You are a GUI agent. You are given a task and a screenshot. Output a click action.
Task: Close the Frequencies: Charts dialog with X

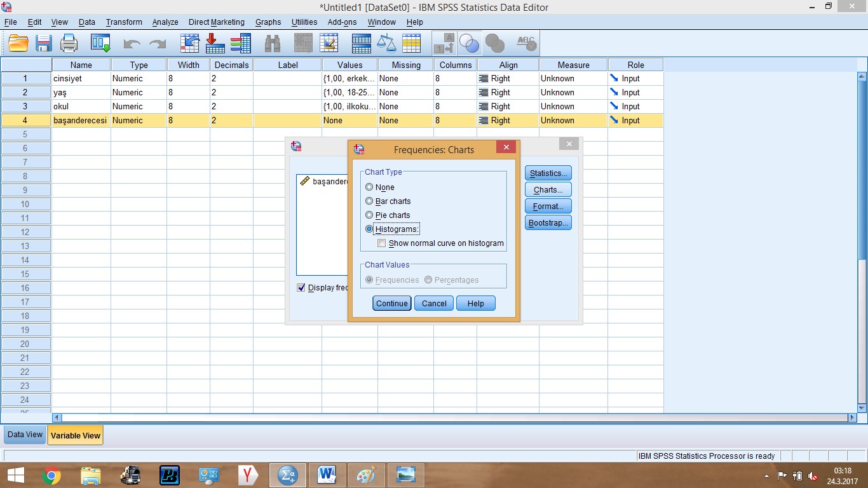[506, 147]
